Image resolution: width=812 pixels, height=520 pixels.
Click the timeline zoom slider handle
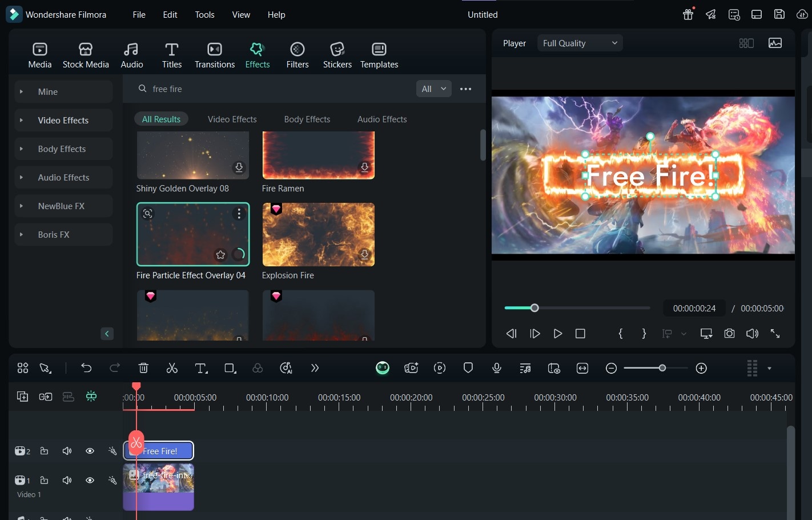coord(662,368)
